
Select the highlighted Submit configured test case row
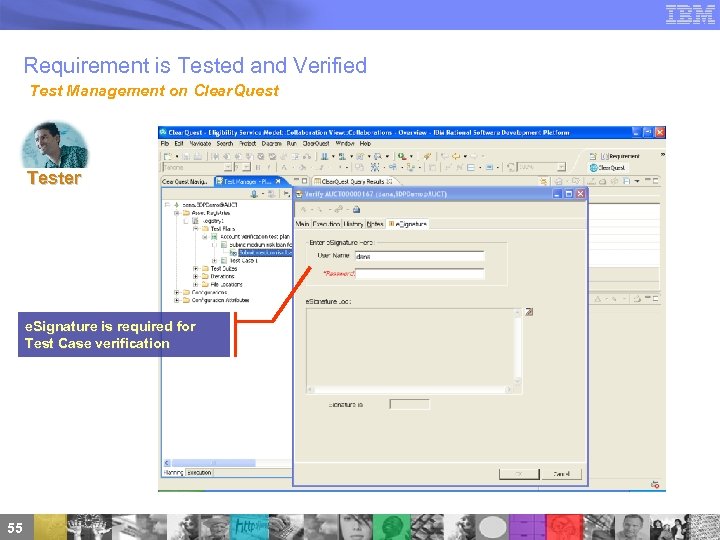(x=265, y=253)
